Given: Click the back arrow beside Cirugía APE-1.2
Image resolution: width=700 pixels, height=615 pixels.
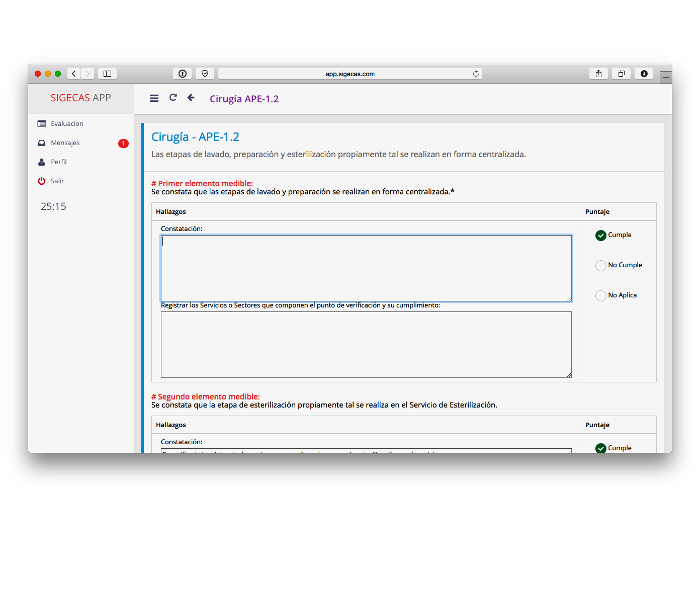Looking at the screenshot, I should [191, 98].
